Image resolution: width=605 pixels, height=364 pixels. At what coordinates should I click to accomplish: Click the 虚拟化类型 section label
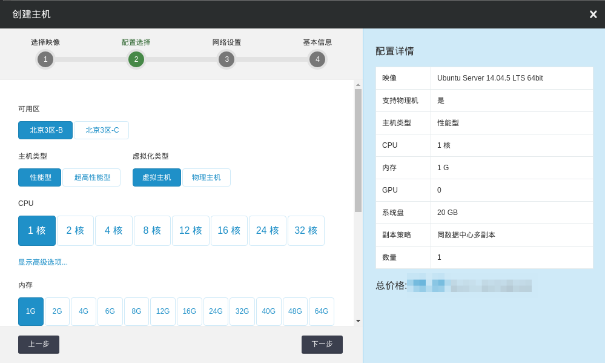point(150,156)
